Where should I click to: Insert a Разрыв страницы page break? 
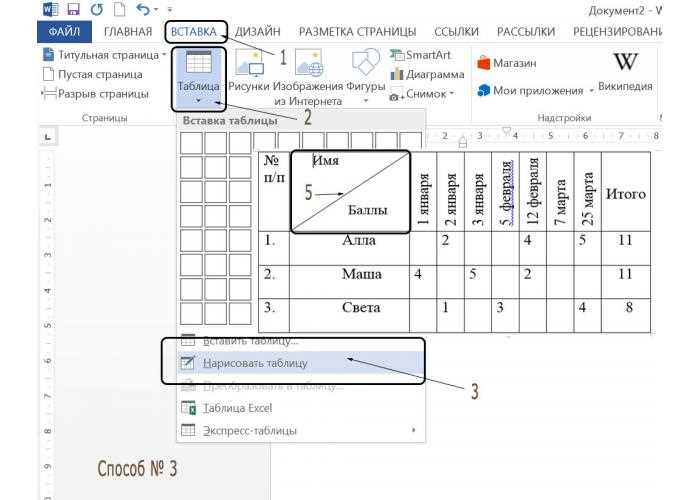[95, 94]
